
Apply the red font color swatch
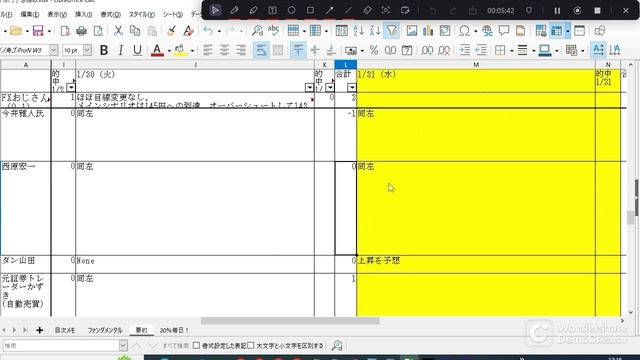[x=157, y=50]
